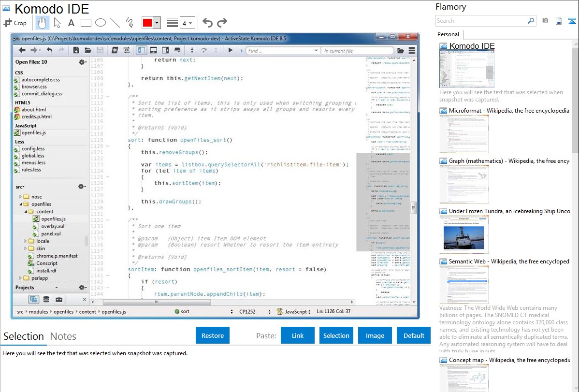Pick the ellipse shape tool
Screen dimensions: 579x392
[x=101, y=23]
